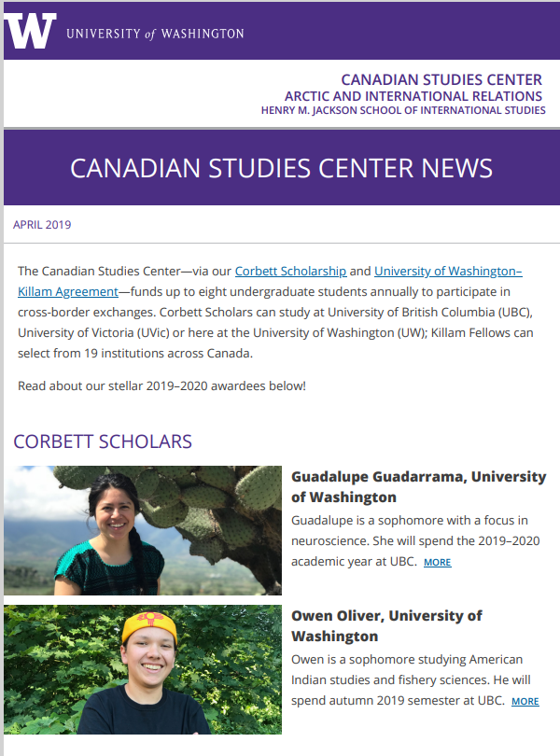
Task: Click the intro paragraph about cross-border exchanges
Action: (x=275, y=312)
